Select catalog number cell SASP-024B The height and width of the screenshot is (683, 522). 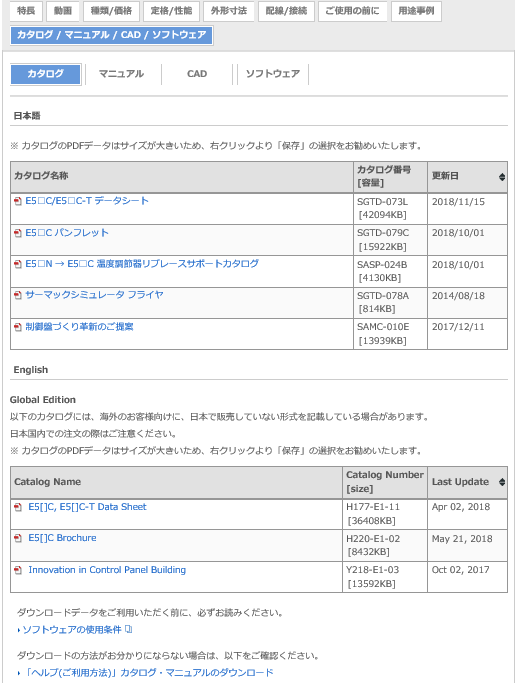pyautogui.click(x=390, y=271)
